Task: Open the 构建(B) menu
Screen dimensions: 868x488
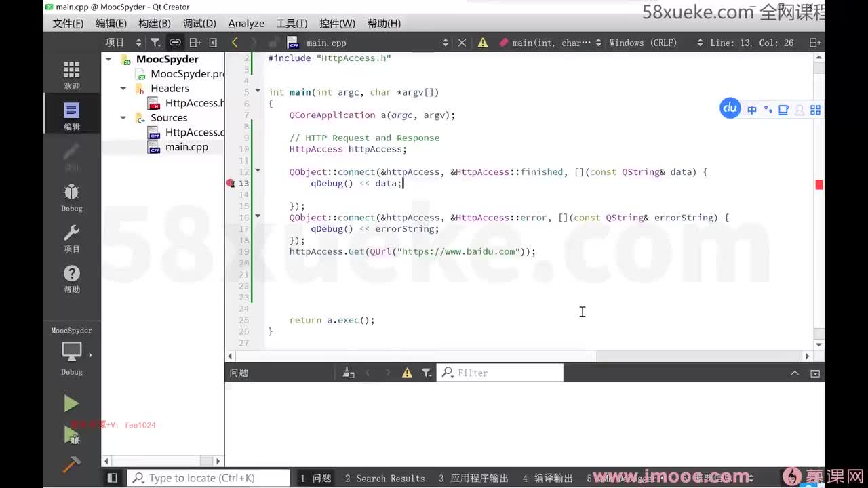Action: click(154, 23)
